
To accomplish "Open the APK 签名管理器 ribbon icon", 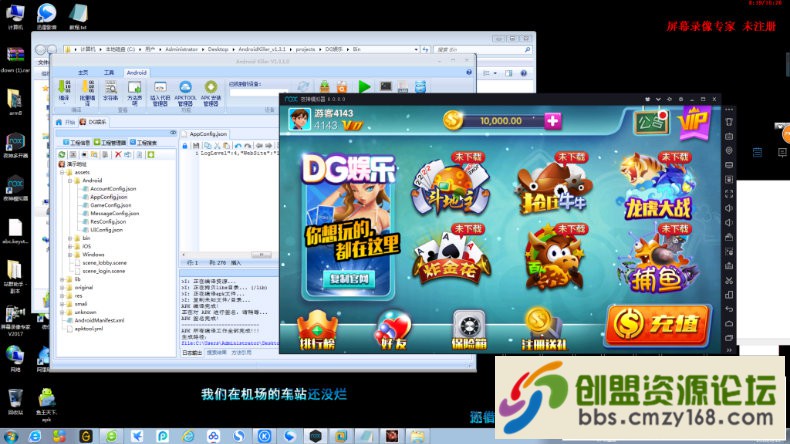I will point(211,93).
